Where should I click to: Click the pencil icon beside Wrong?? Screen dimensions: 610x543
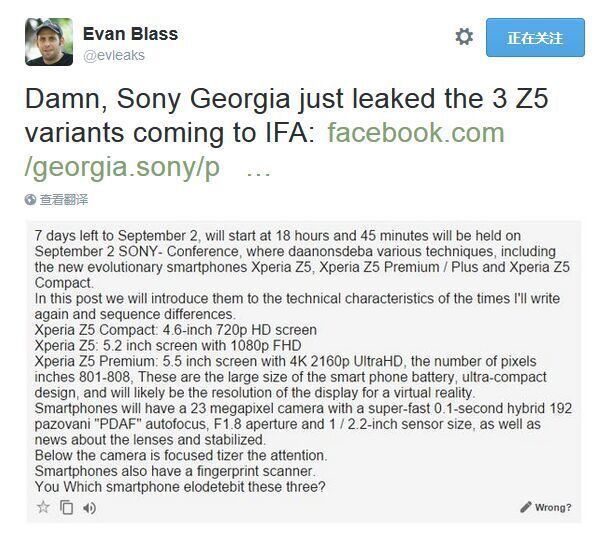[526, 507]
